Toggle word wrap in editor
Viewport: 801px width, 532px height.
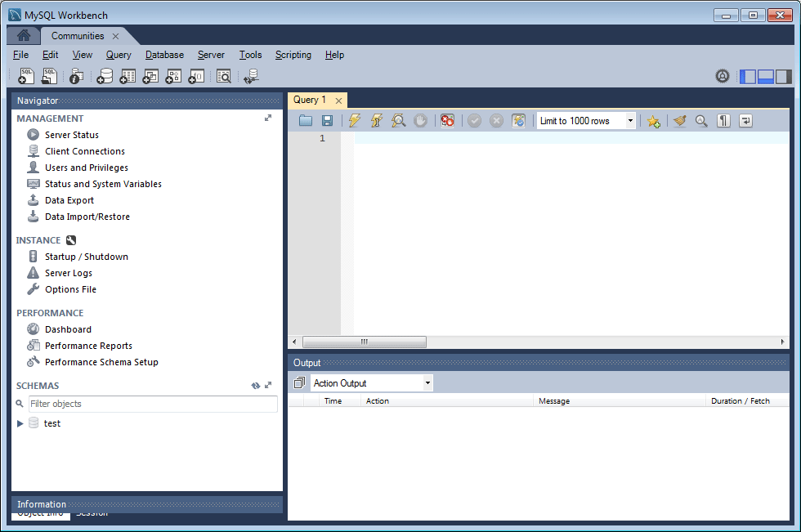(x=745, y=121)
